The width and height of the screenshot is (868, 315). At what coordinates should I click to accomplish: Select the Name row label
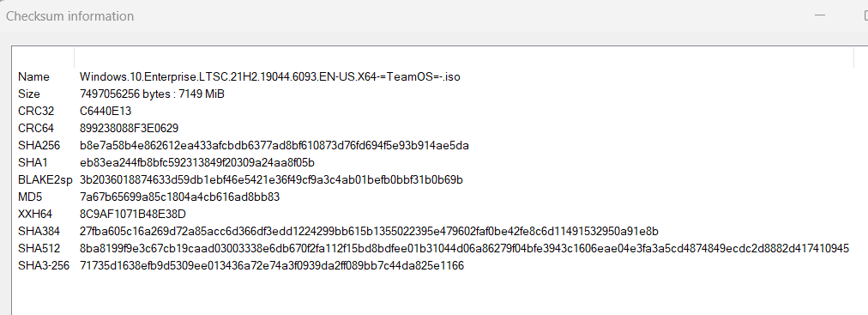[33, 77]
